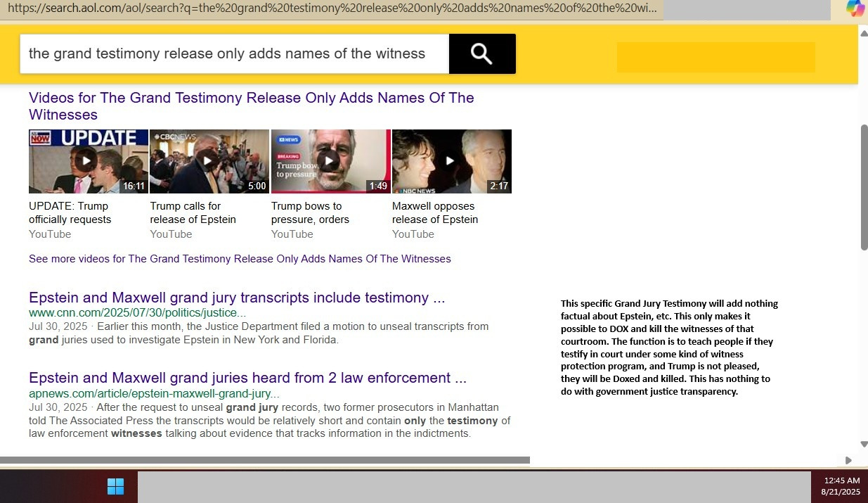Select the address bar URL
The width and height of the screenshot is (868, 503).
(x=332, y=10)
